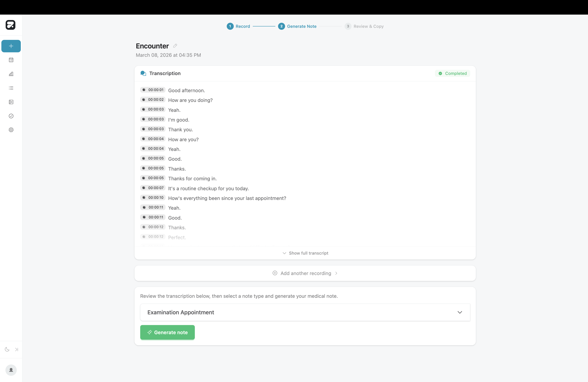Toggle dark mode moon icon
The width and height of the screenshot is (588, 382).
tap(7, 349)
